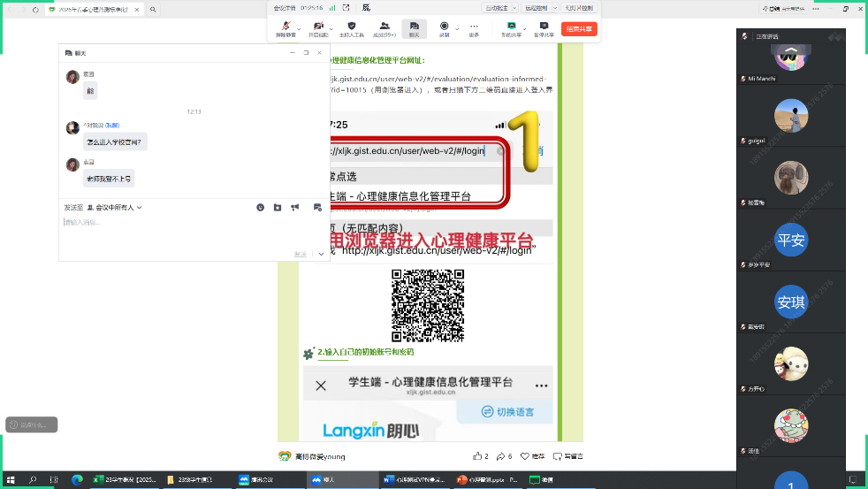Click the red End Sharing button
Screen dimensions: 868x489
[x=579, y=29]
